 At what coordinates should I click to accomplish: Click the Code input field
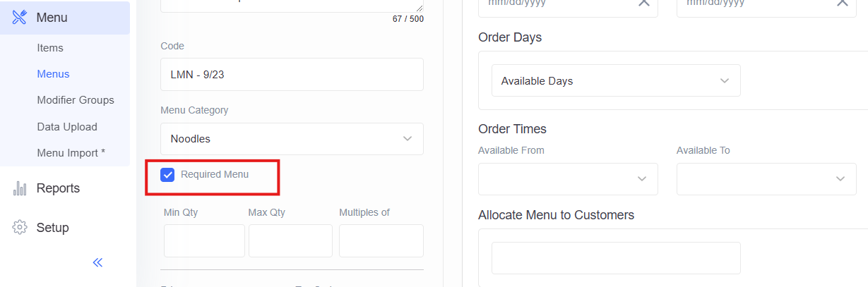pyautogui.click(x=292, y=74)
